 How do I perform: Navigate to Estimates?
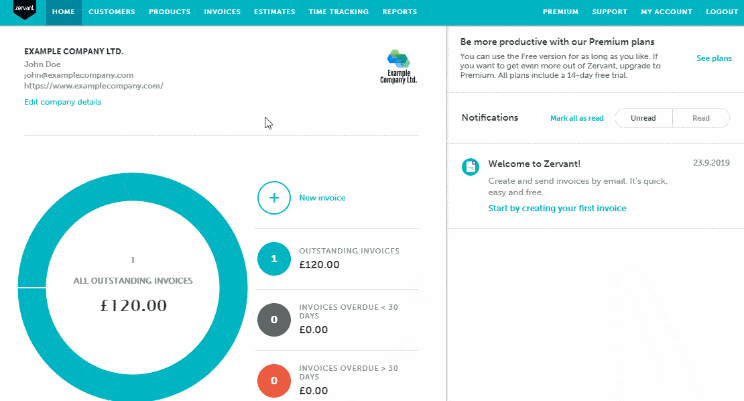pyautogui.click(x=274, y=12)
